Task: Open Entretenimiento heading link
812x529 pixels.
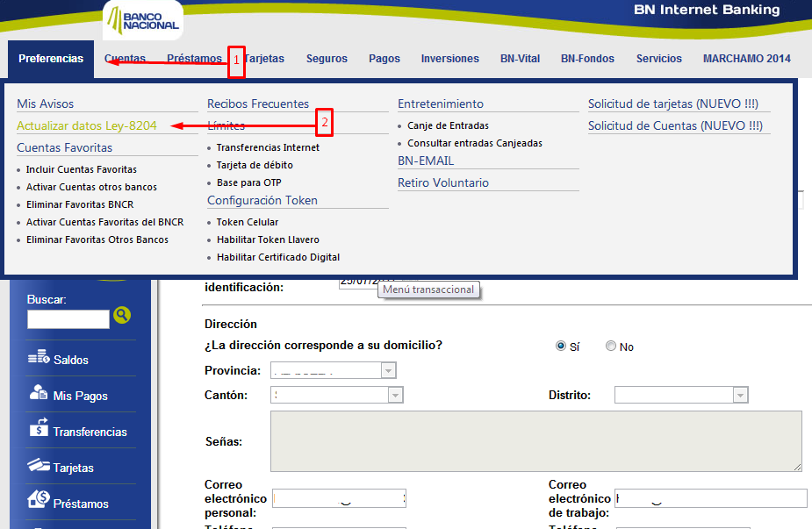Action: coord(440,104)
